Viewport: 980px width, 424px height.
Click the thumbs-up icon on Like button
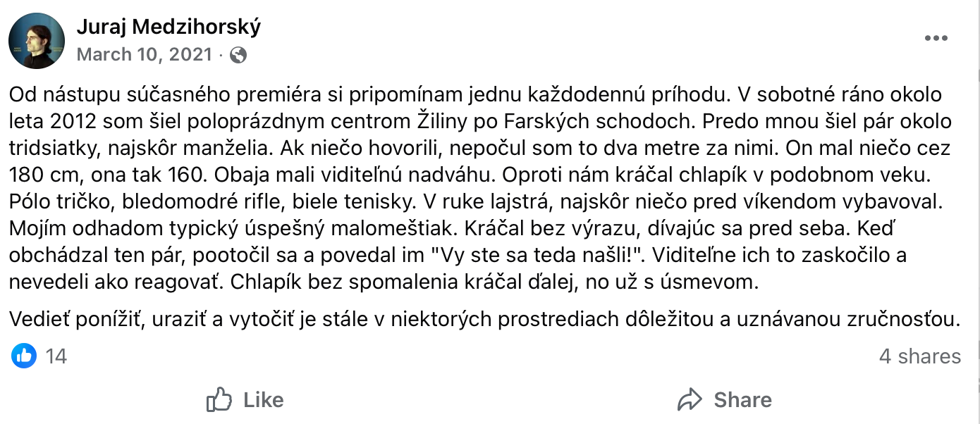(219, 400)
